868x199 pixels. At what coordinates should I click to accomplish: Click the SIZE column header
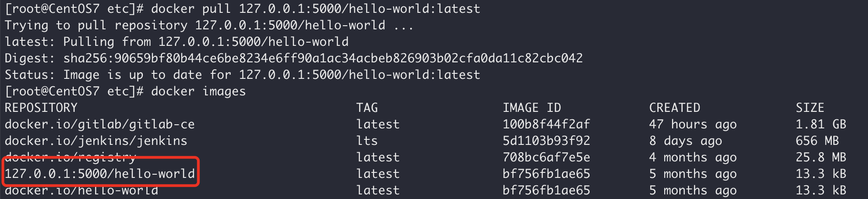(x=810, y=108)
